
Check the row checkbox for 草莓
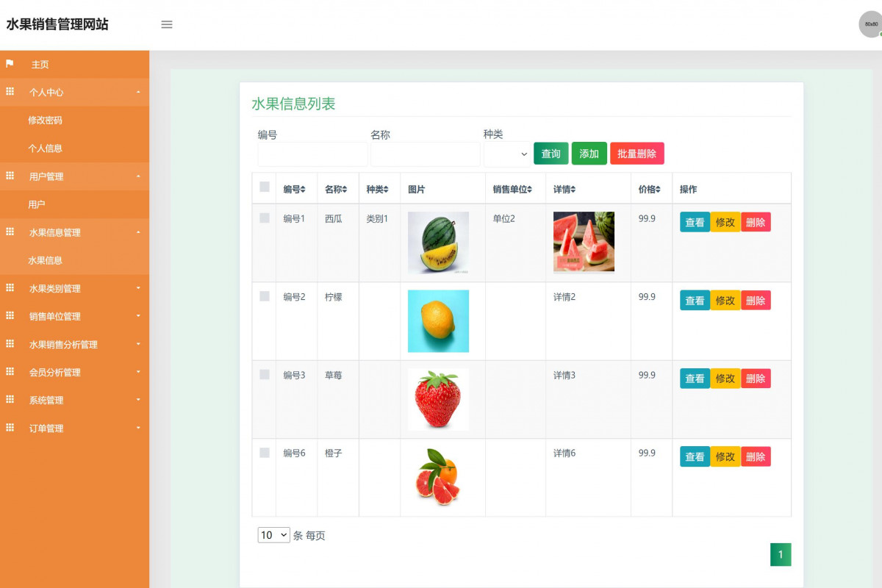(x=263, y=375)
